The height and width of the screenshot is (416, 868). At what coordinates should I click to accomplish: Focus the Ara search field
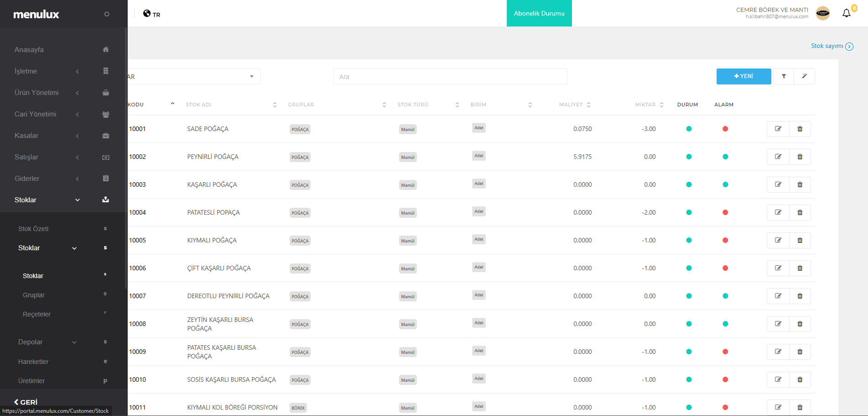click(450, 77)
